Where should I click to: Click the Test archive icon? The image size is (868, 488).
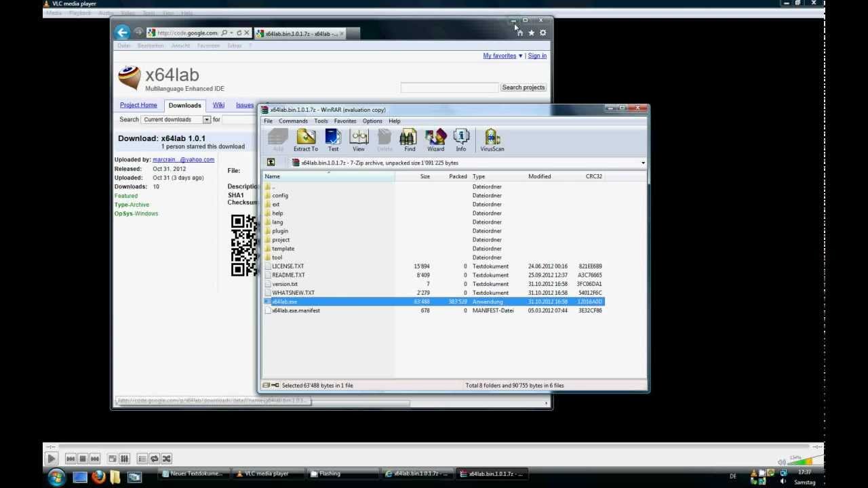(x=333, y=140)
